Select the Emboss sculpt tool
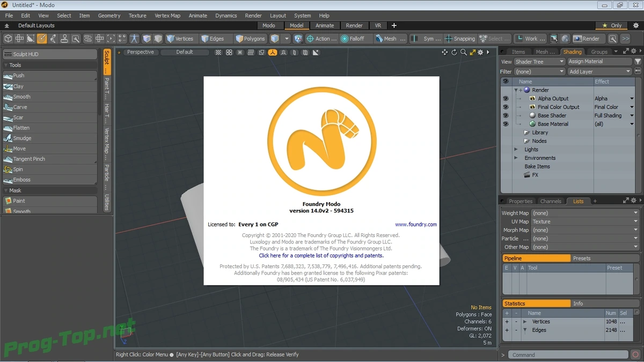This screenshot has width=644, height=362. [x=49, y=180]
